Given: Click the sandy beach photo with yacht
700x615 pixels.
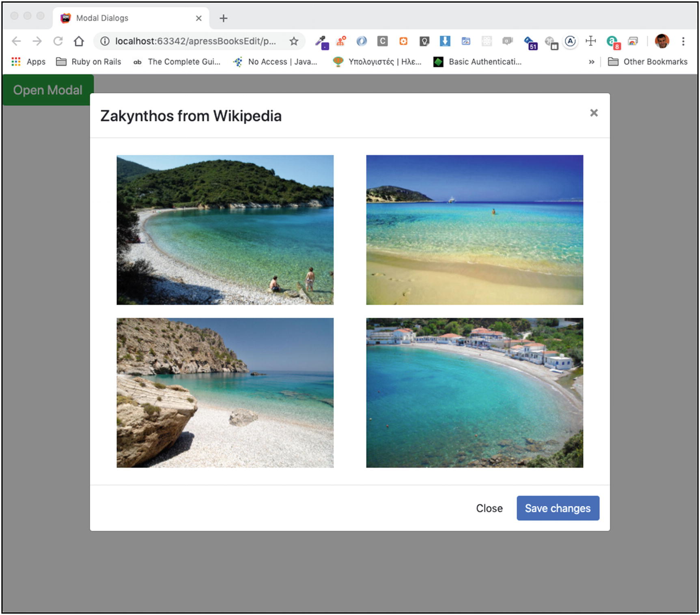Looking at the screenshot, I should [474, 230].
